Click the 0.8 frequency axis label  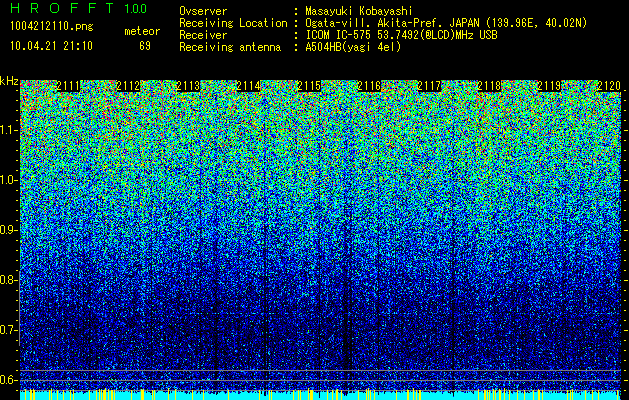9,280
